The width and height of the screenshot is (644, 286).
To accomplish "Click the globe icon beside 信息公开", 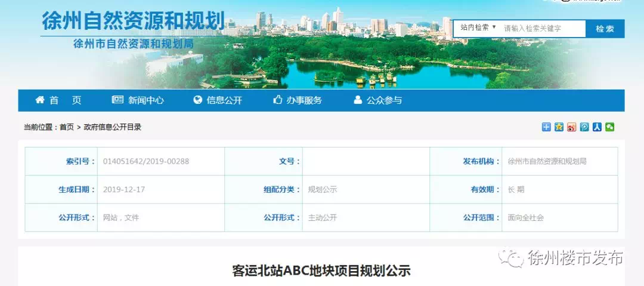I will pyautogui.click(x=198, y=100).
